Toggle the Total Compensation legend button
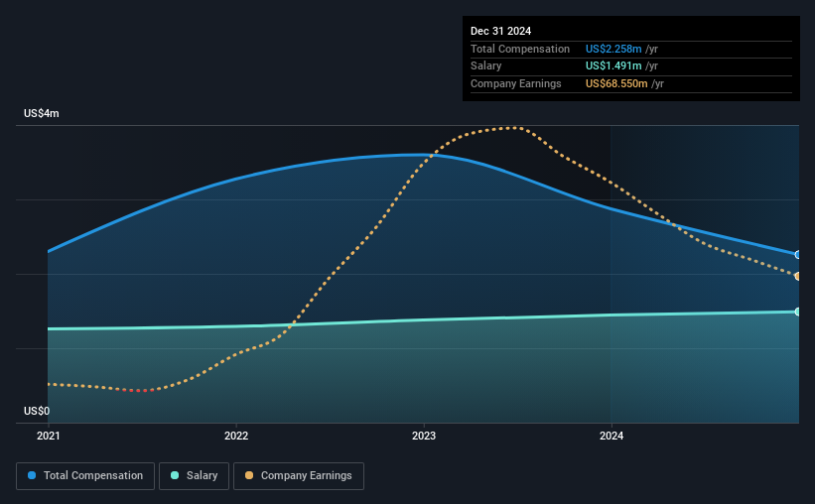This screenshot has width=815, height=504. (85, 476)
